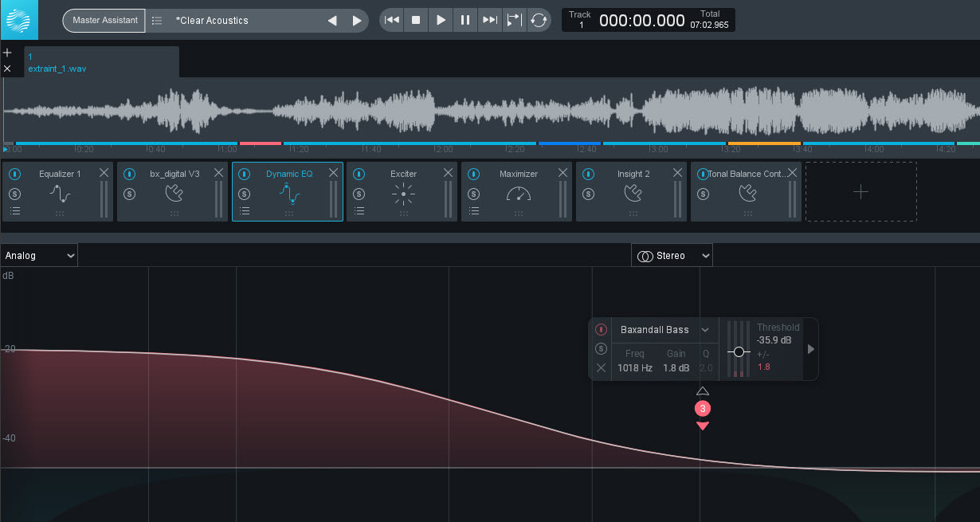
Task: Select the bx_digital V3 plug-in icon
Action: 174,194
